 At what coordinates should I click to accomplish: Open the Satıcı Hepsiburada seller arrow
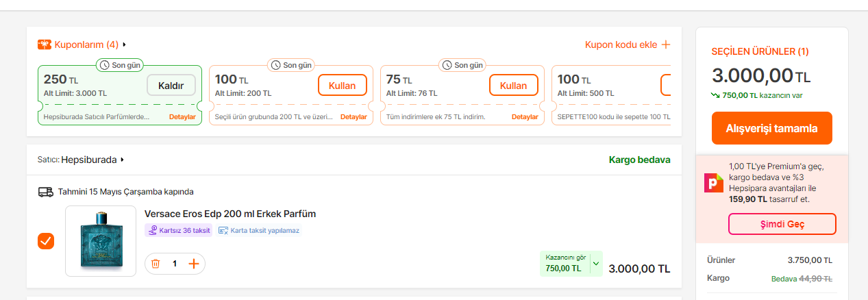point(123,160)
